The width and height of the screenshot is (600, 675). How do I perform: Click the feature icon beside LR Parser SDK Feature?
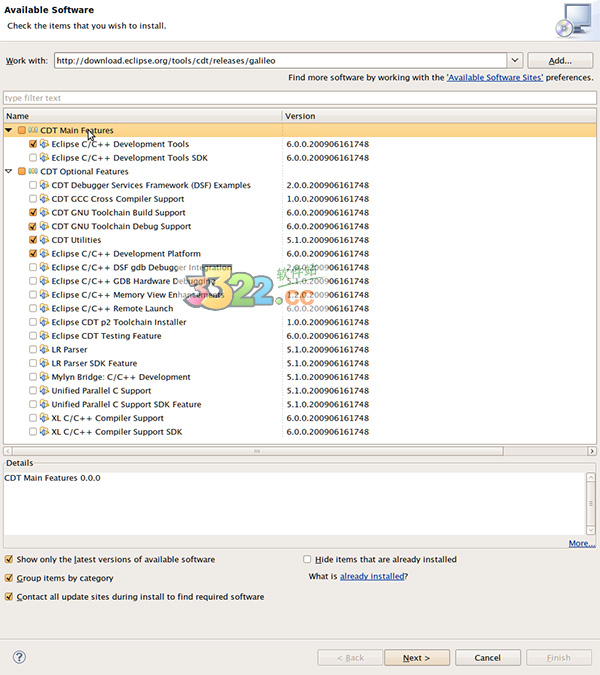click(44, 363)
